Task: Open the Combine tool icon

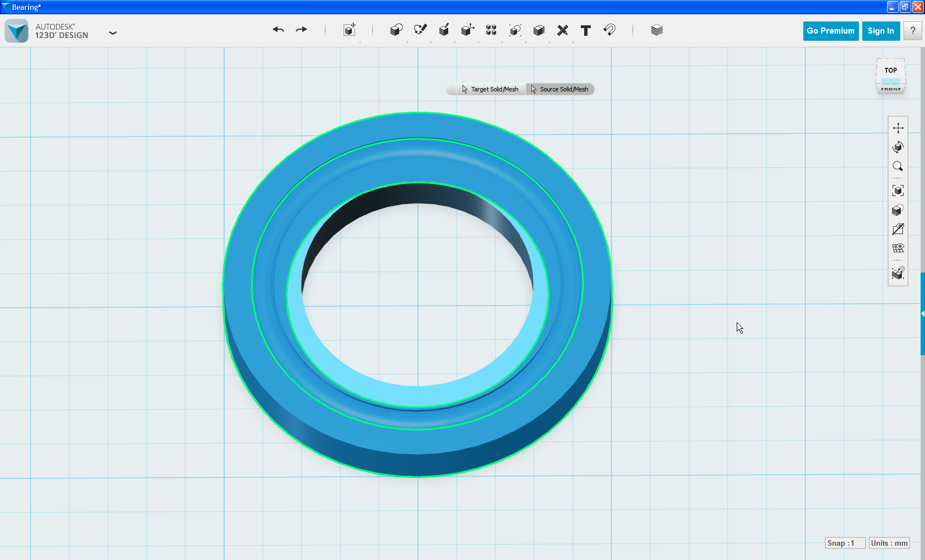Action: [x=539, y=30]
